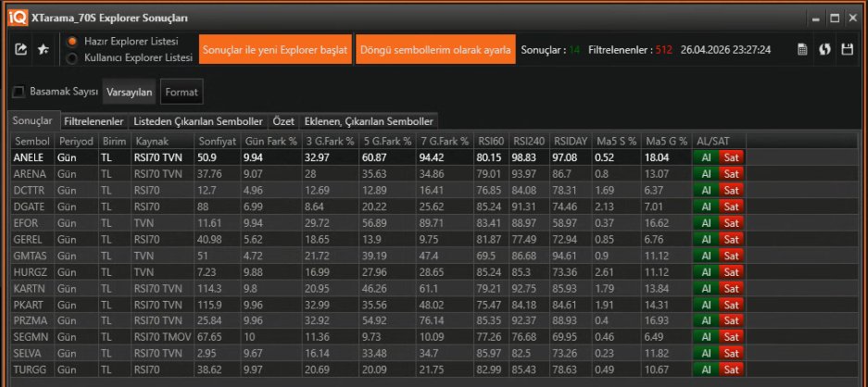Open the calculator-style icon near the timestamp
The width and height of the screenshot is (868, 387).
(802, 49)
